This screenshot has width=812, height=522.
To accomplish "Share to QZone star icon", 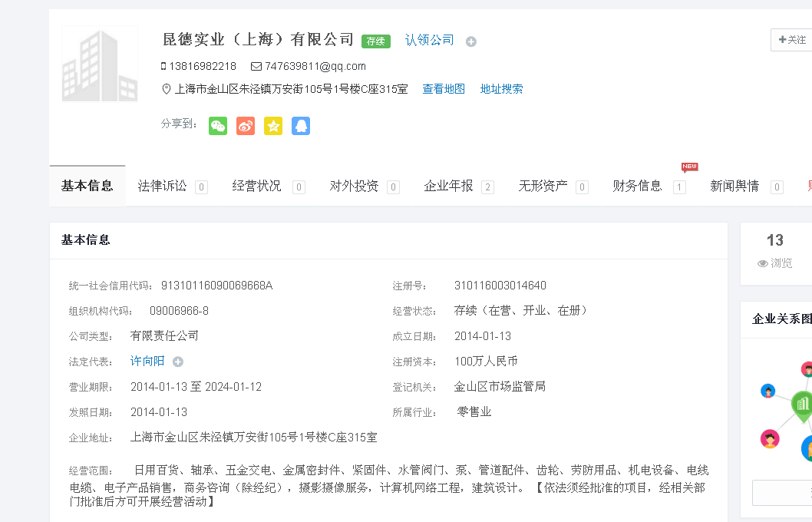I will tap(273, 126).
